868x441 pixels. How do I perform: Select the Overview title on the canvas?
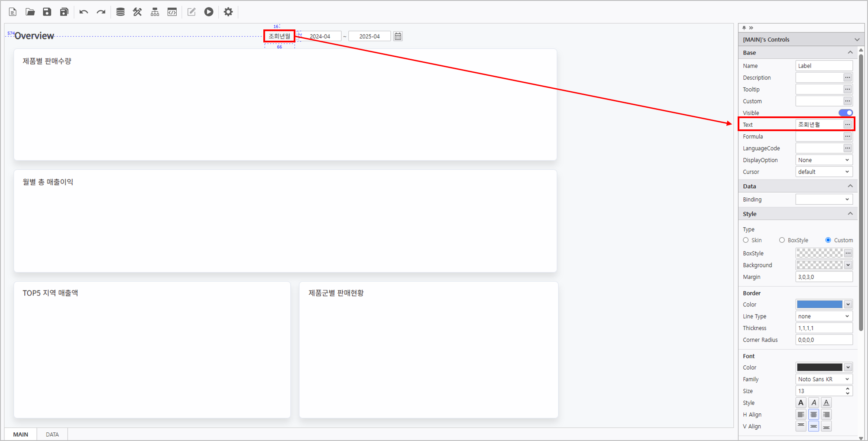(x=34, y=36)
